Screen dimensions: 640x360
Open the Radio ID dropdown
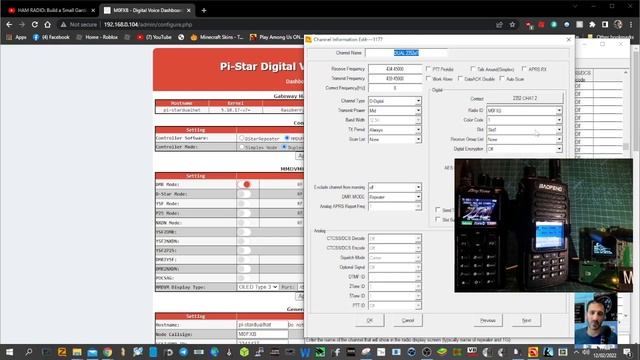524,111
